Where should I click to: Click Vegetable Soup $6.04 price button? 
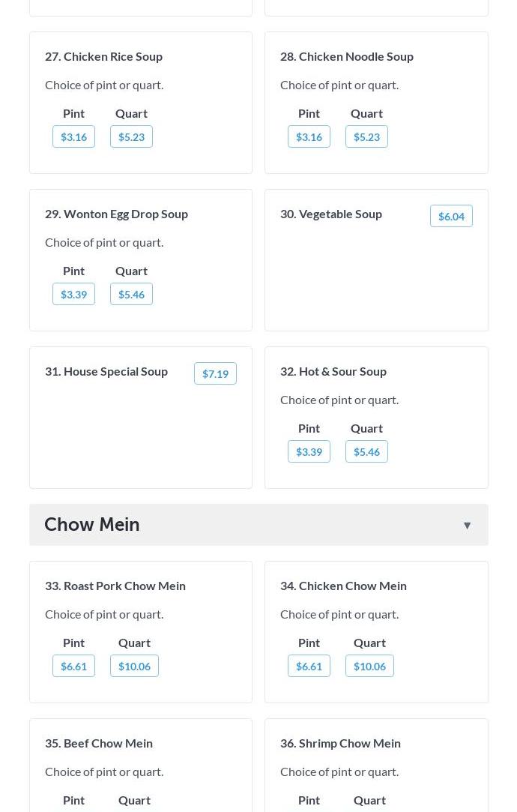[451, 216]
